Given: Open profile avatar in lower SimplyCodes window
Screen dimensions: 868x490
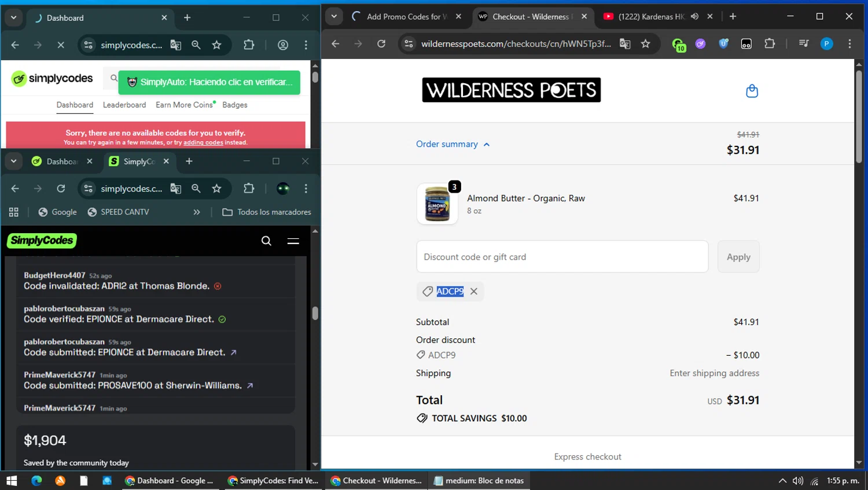Looking at the screenshot, I should click(x=283, y=189).
